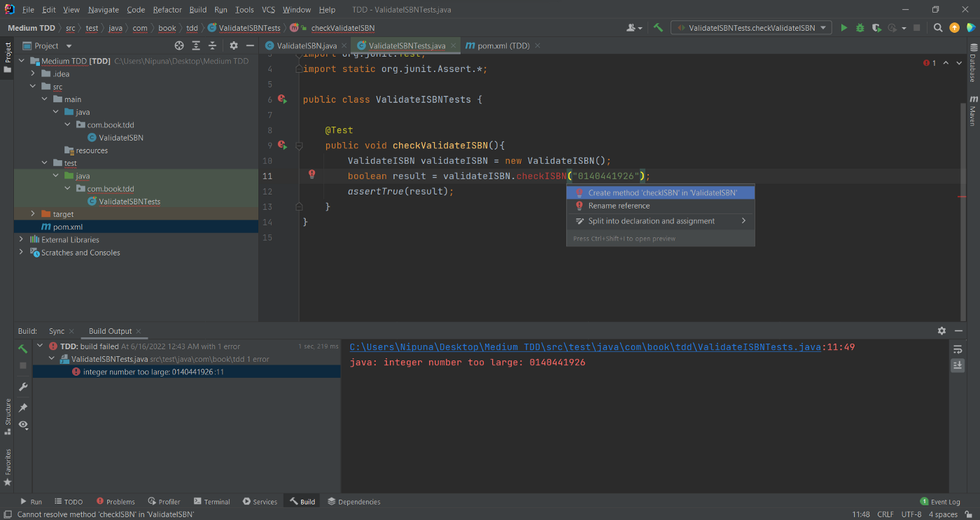Expand External Libraries node
980x520 pixels.
22,239
